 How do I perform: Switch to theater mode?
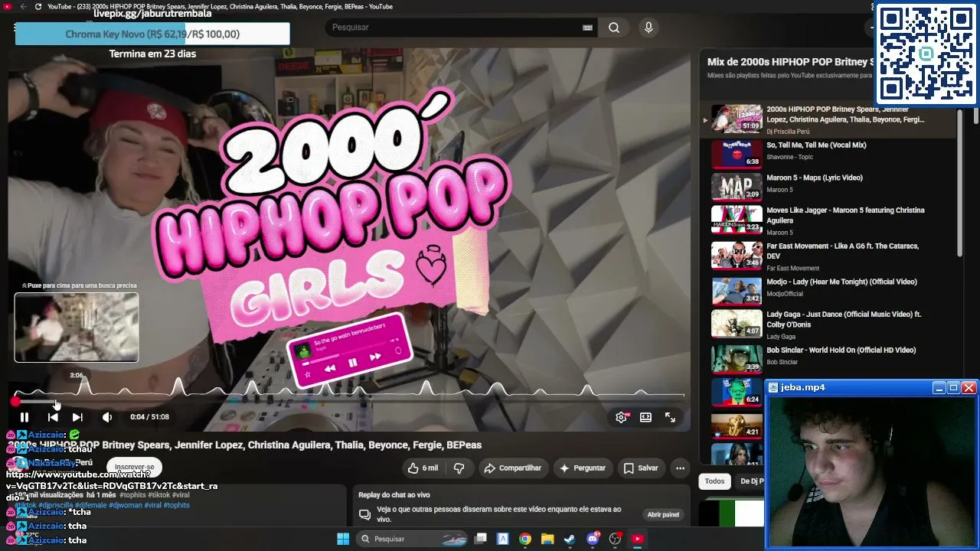(x=646, y=417)
